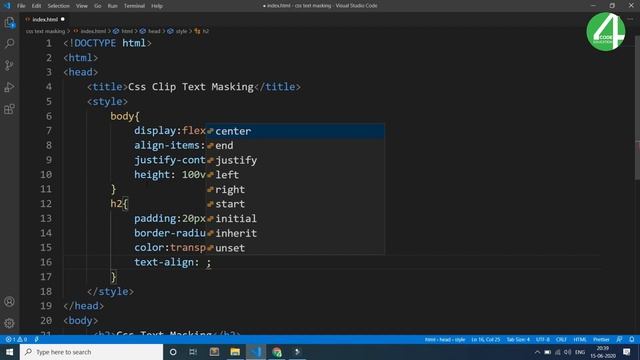
Task: Open the Accounts menu icon
Action: click(x=9, y=302)
